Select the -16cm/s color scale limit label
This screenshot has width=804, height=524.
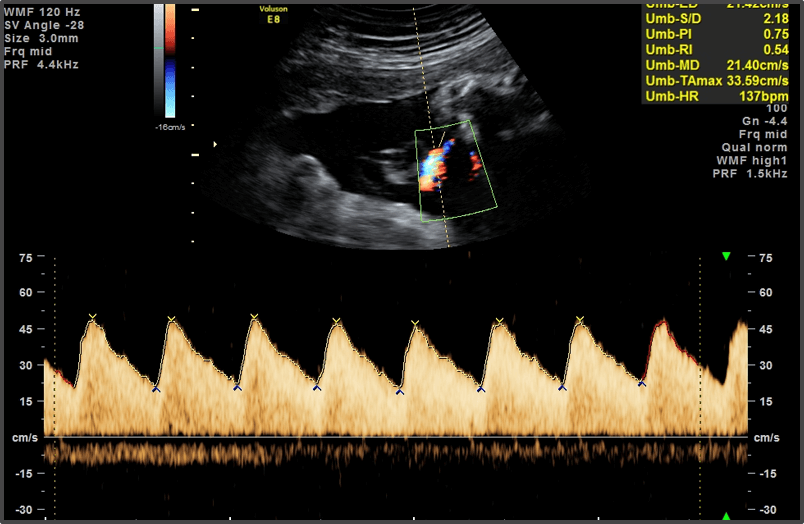click(x=170, y=127)
